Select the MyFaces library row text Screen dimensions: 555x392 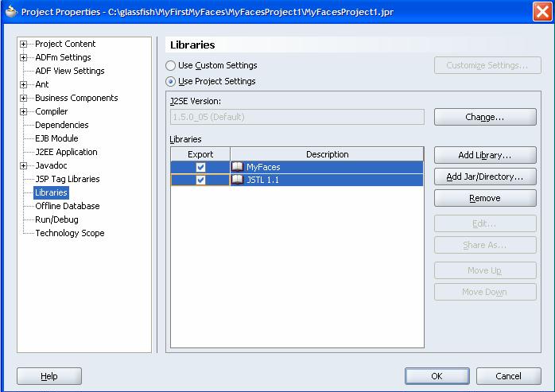pos(263,167)
